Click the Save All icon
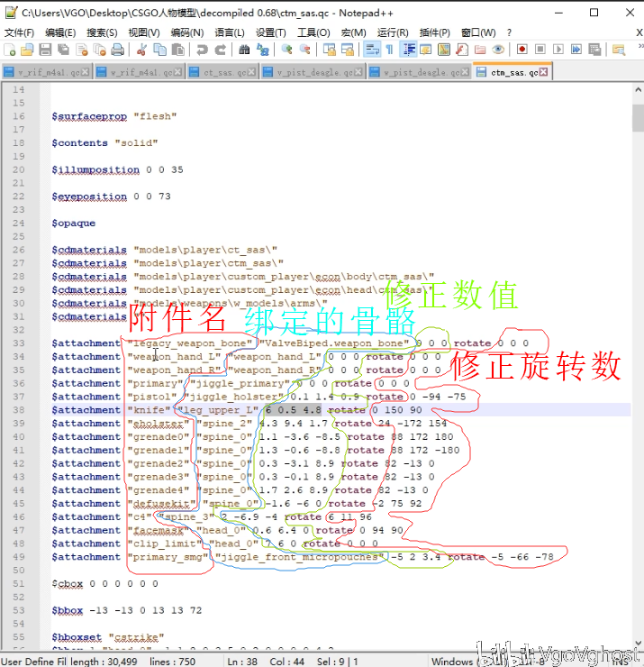This screenshot has width=644, height=667. point(63,50)
